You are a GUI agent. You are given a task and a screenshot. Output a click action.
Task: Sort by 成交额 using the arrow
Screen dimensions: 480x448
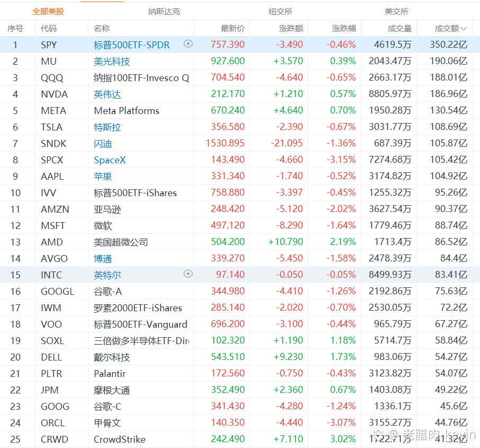[x=464, y=29]
